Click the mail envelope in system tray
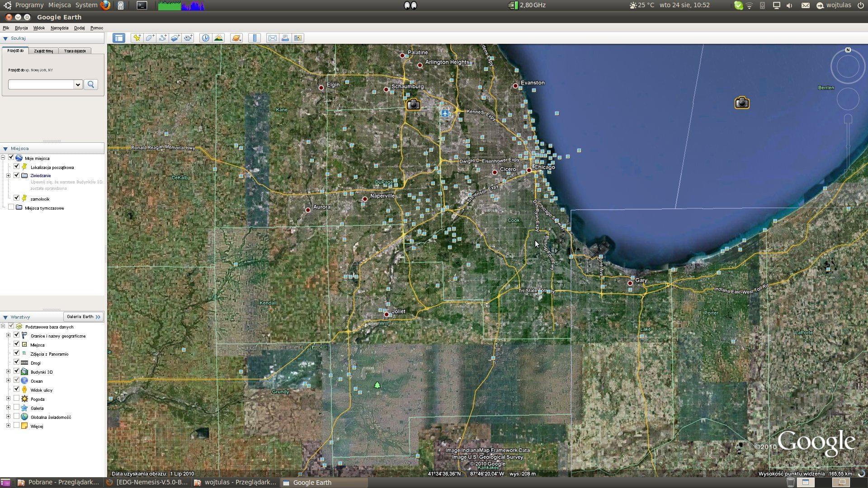 806,5
